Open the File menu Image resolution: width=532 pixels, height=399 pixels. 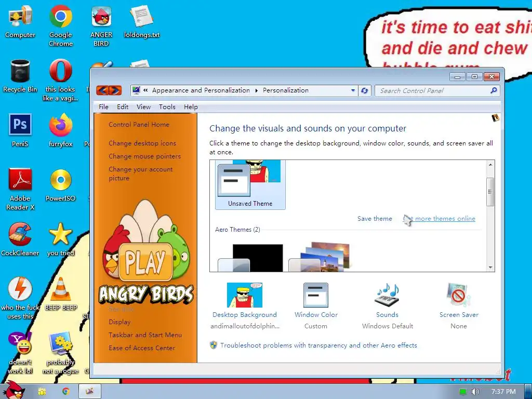coord(103,107)
